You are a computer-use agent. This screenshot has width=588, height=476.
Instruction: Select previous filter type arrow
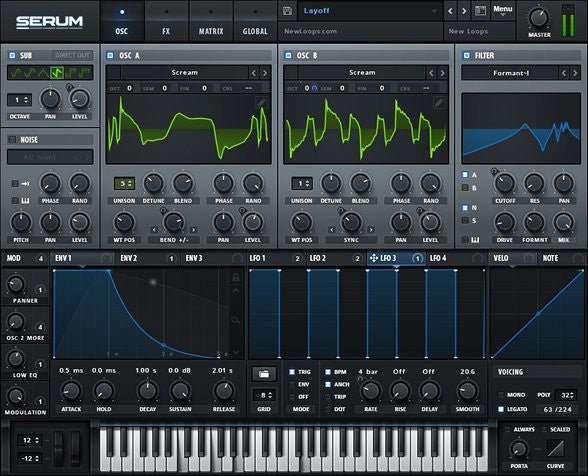(564, 73)
